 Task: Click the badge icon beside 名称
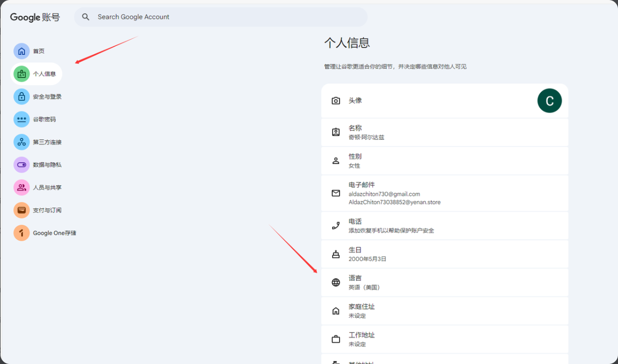coord(336,132)
